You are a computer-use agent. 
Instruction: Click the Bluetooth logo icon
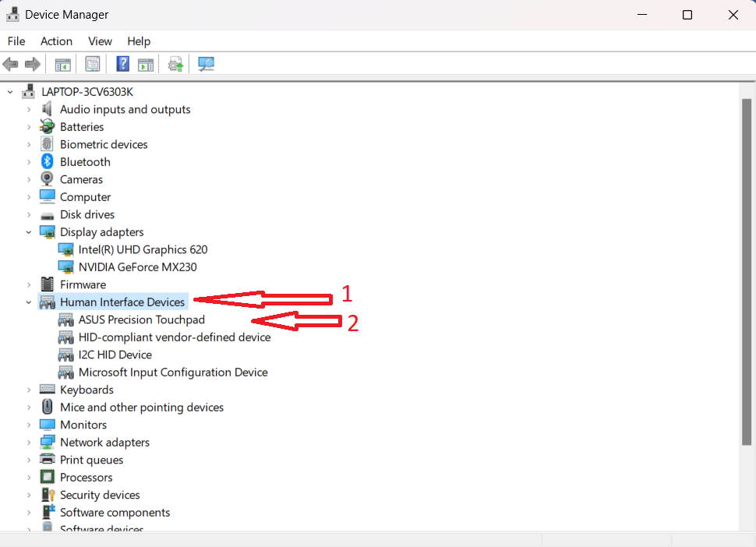coord(47,162)
